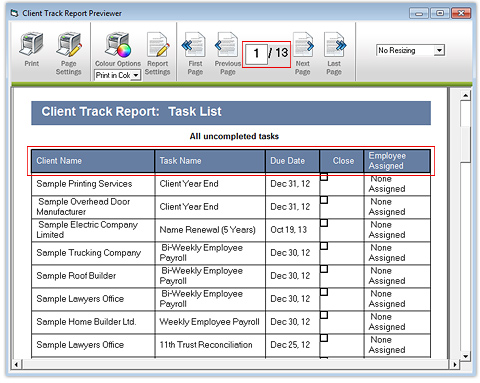This screenshot has height=383, width=480.
Task: Check Close box for Sample Roof Builder
Action: tap(324, 269)
